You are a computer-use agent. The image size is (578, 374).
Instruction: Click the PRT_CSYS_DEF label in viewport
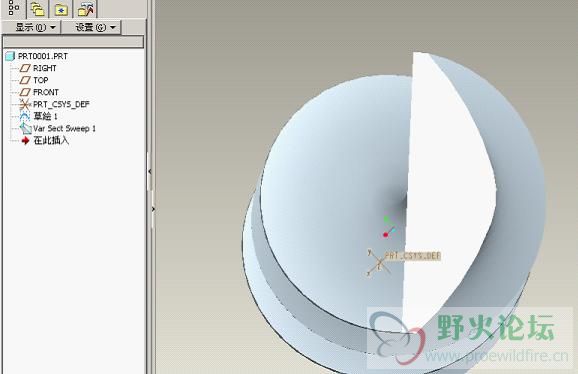[412, 256]
